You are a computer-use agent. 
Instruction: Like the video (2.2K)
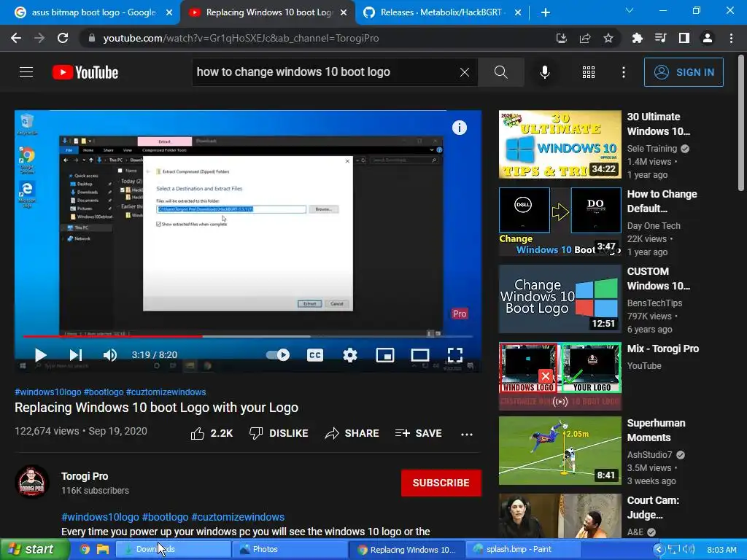click(x=212, y=433)
